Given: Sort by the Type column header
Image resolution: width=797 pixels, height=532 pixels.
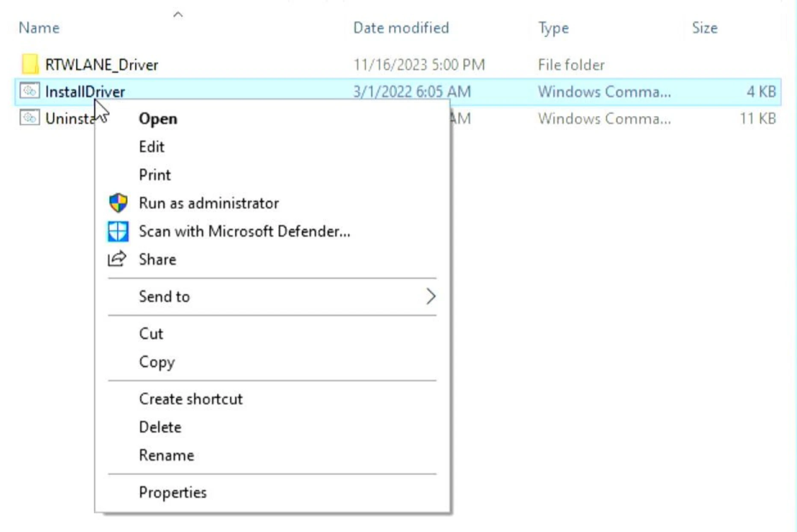Looking at the screenshot, I should [553, 28].
